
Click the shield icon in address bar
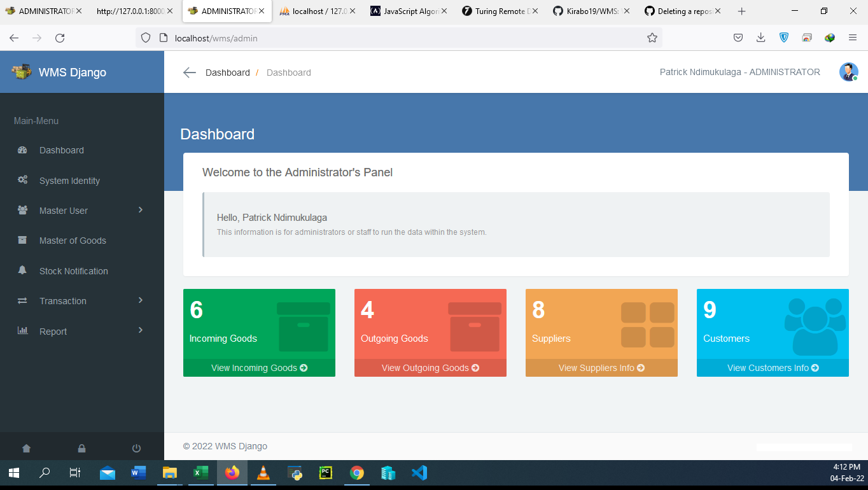(146, 38)
